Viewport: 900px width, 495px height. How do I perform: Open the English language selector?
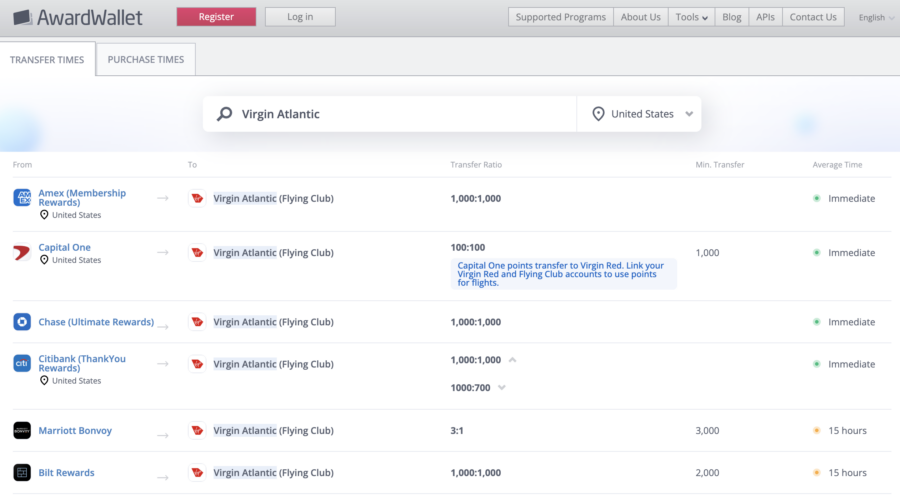point(876,17)
